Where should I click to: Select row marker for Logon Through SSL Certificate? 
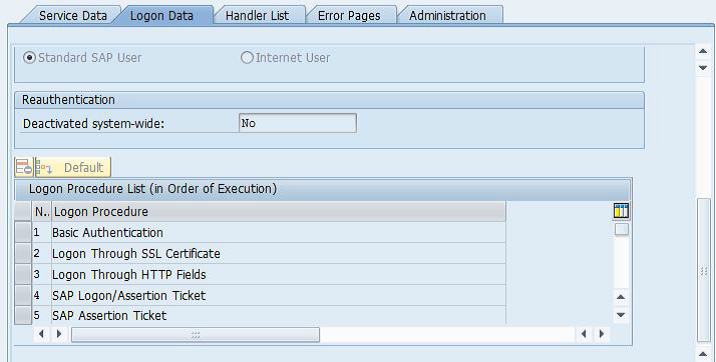(23, 253)
